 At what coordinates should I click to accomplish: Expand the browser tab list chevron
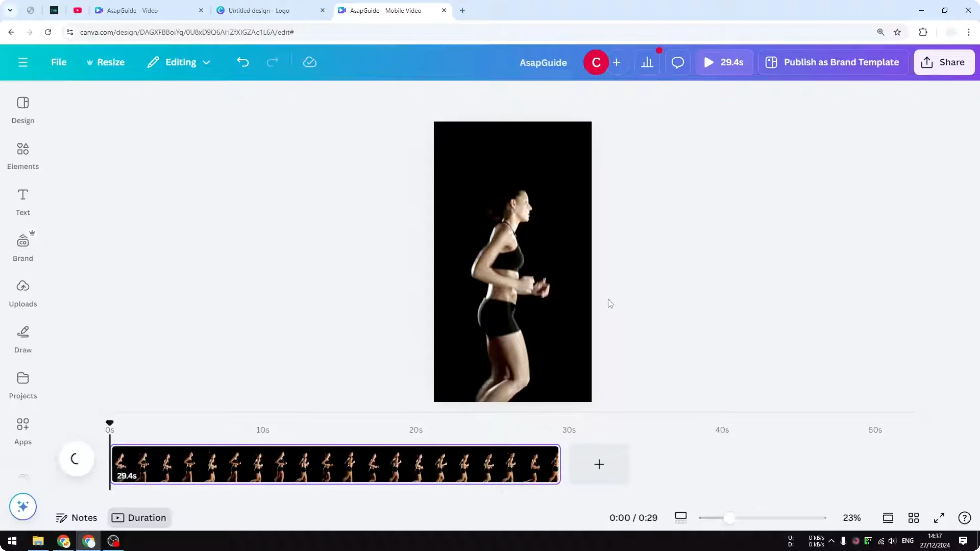click(x=10, y=10)
